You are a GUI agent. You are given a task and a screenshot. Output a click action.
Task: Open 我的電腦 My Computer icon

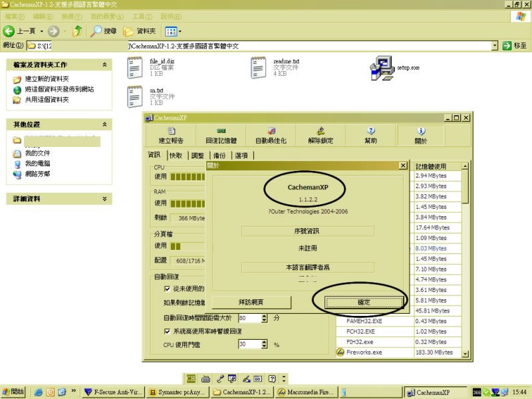pyautogui.click(x=17, y=164)
